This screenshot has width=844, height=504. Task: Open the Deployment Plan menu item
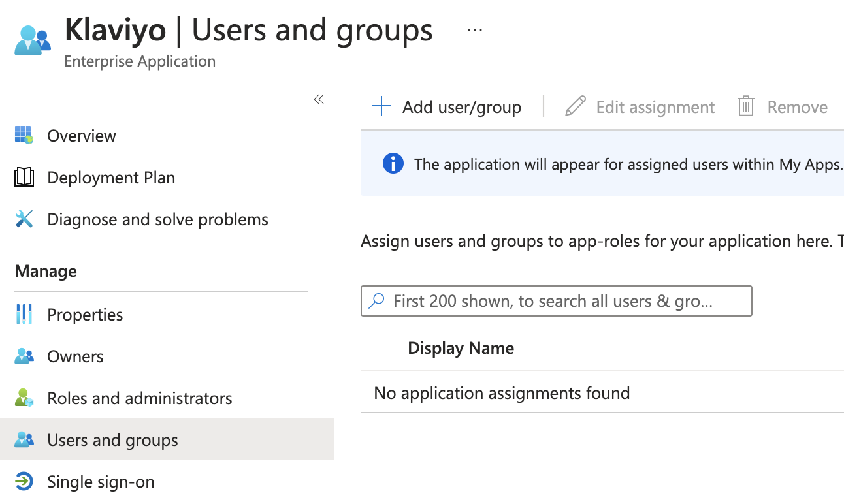coord(111,178)
